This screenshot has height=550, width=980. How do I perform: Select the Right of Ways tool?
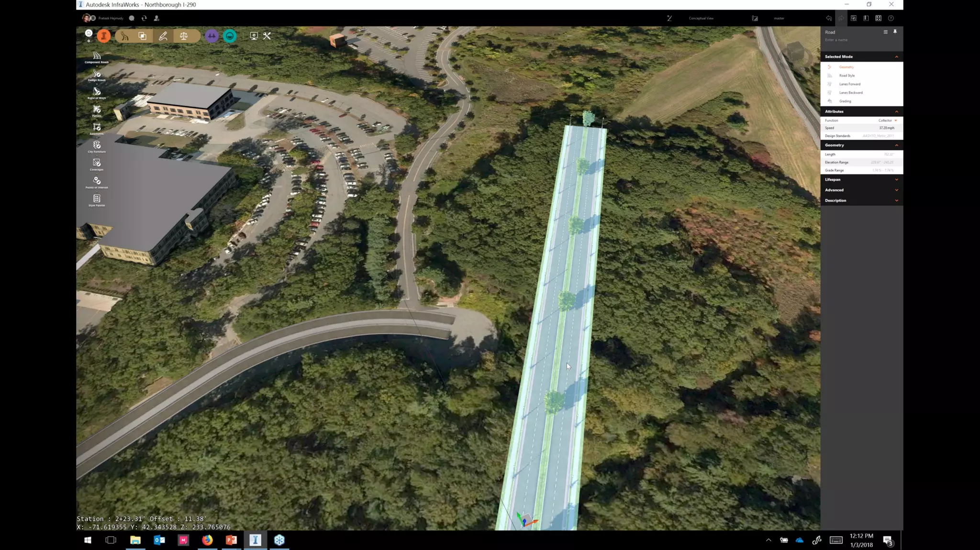click(x=97, y=93)
